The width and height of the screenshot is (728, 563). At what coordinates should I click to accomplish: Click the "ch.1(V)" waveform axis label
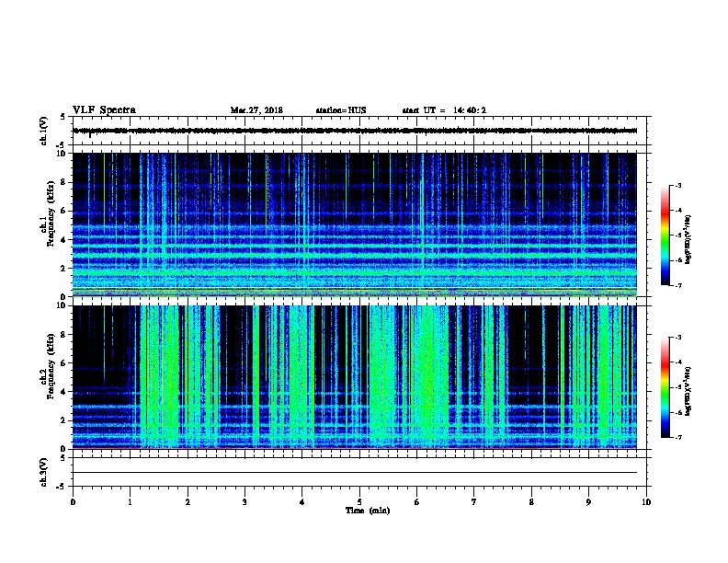click(43, 131)
